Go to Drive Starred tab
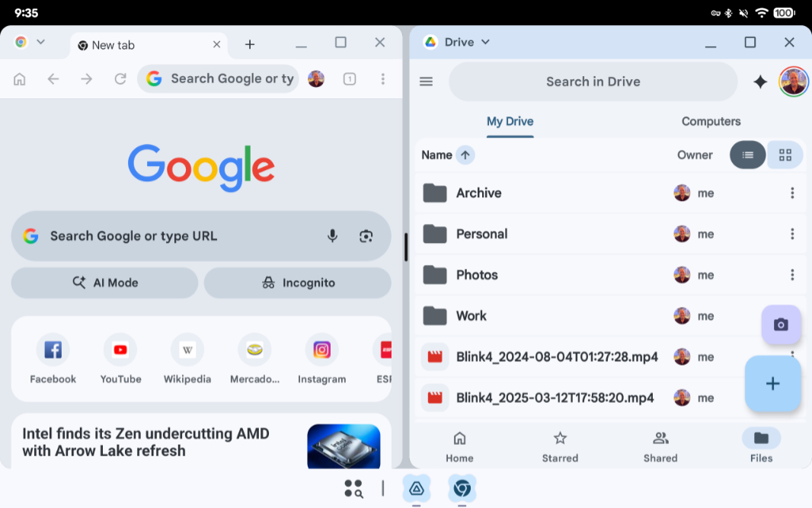The image size is (812, 508). 560,447
